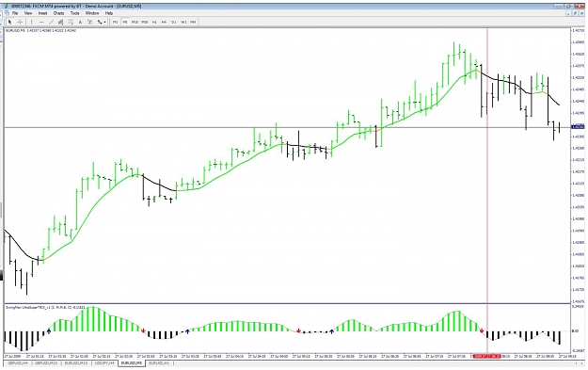
Task: Open the File menu
Action: (x=15, y=13)
